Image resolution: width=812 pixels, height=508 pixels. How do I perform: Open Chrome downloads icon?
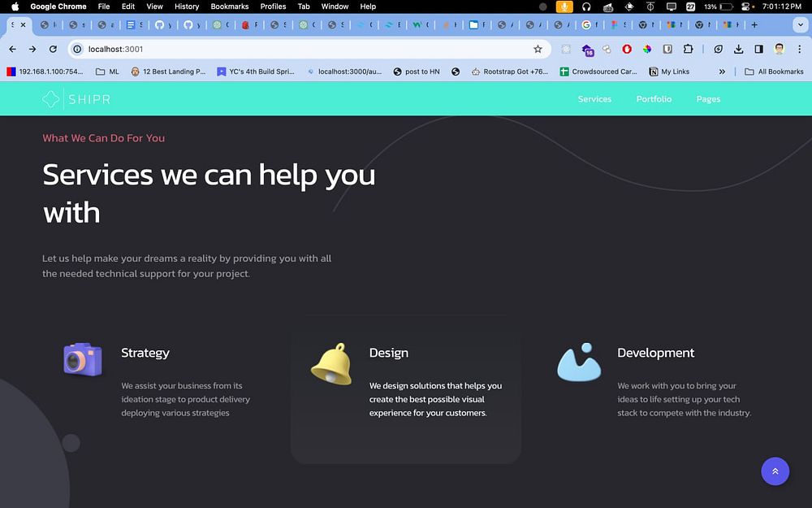pos(738,50)
